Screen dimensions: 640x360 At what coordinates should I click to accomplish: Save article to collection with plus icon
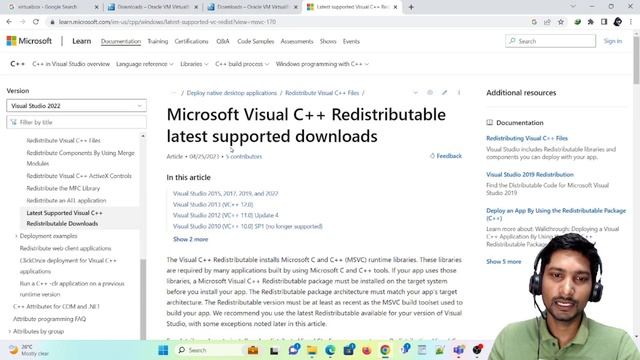430,93
